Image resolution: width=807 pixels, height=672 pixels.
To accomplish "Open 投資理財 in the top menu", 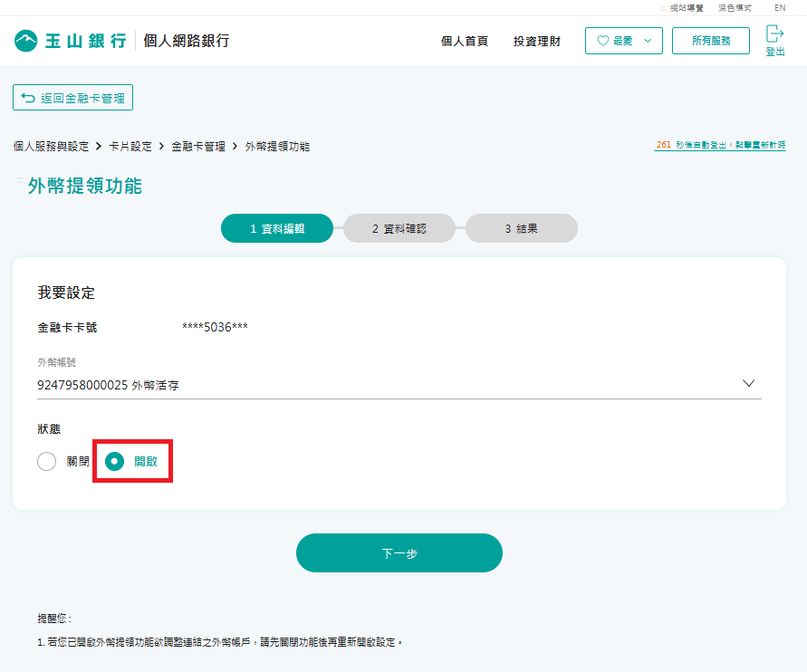I will [537, 41].
